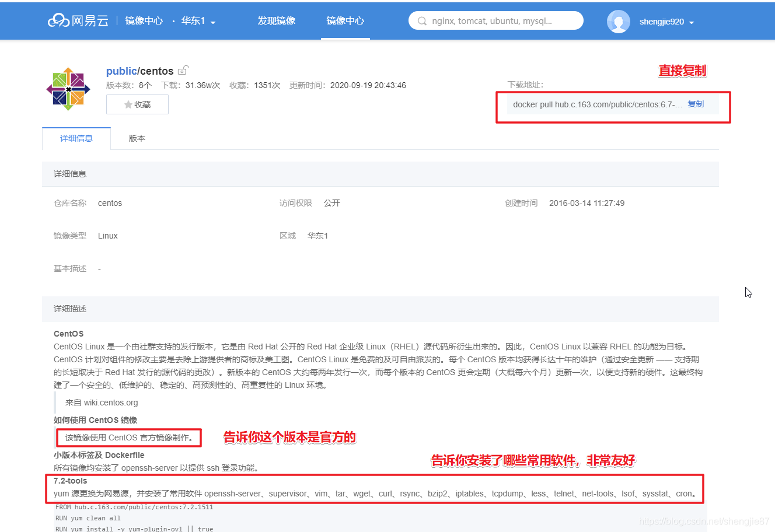Open the public namespace link

(x=121, y=71)
